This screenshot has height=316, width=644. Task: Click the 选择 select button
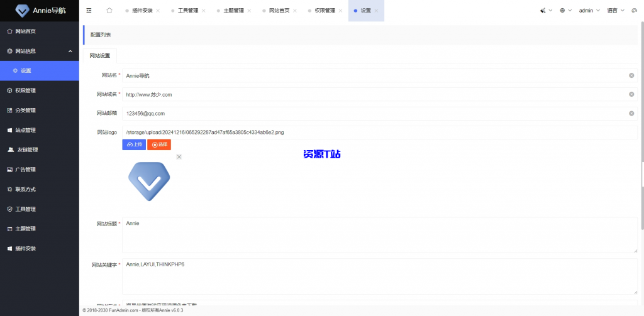(159, 144)
